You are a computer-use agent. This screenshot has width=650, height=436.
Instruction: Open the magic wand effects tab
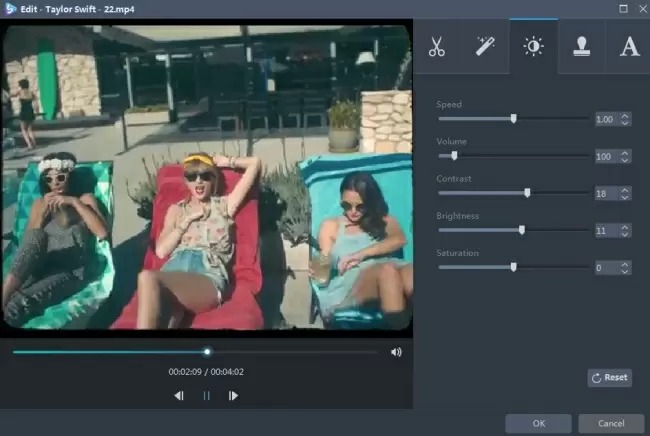(485, 47)
